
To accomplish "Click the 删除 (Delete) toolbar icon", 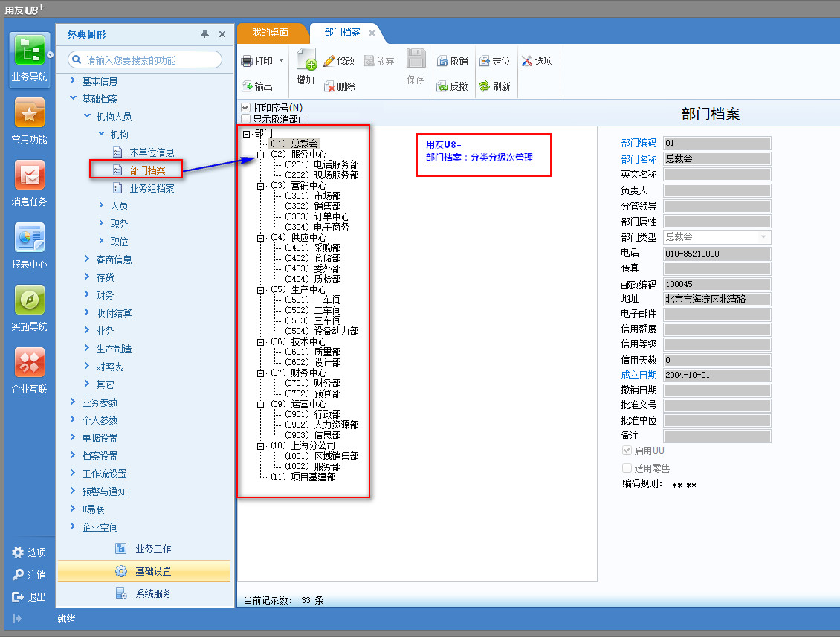I will pos(329,86).
